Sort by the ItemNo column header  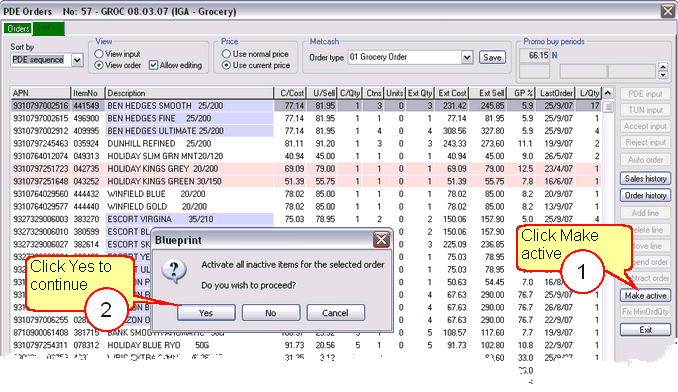[88, 93]
